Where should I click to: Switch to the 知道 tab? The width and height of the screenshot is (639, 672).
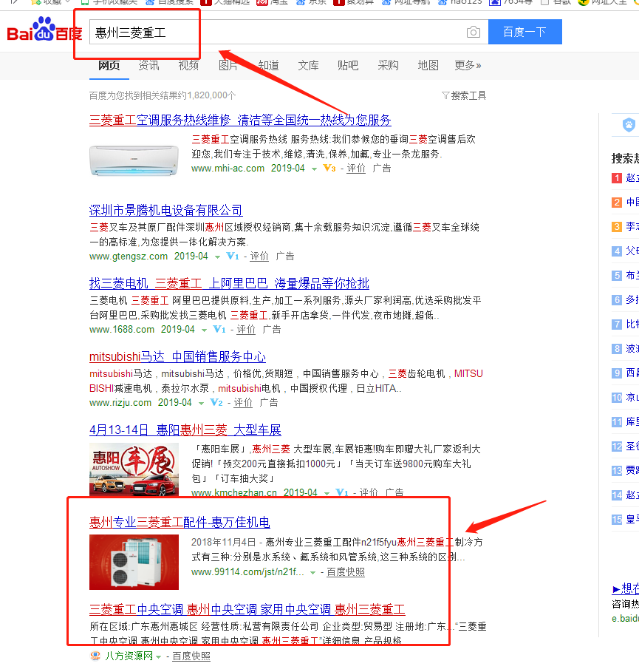coord(269,66)
